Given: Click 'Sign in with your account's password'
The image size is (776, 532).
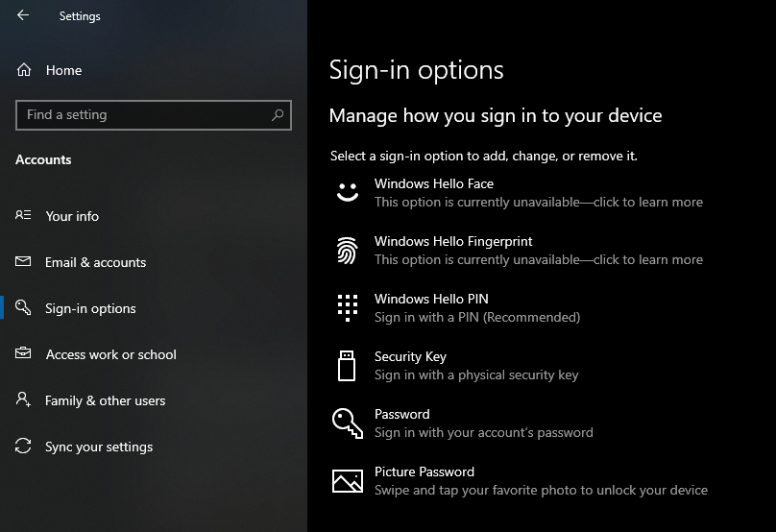Looking at the screenshot, I should (x=483, y=432).
